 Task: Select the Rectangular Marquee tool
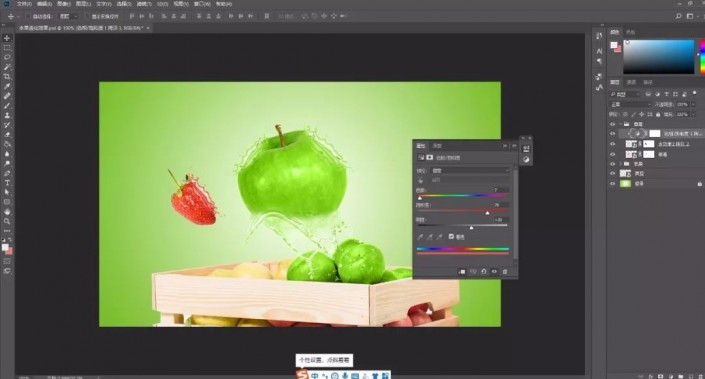pos(7,48)
